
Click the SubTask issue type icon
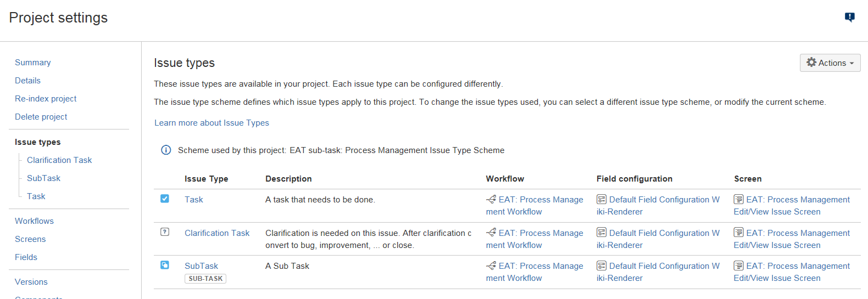tap(165, 265)
